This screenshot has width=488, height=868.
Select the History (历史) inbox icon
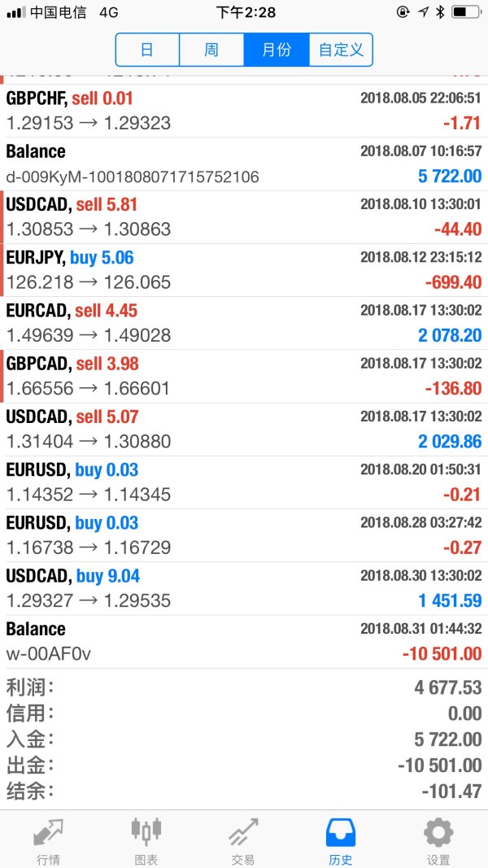(x=341, y=833)
